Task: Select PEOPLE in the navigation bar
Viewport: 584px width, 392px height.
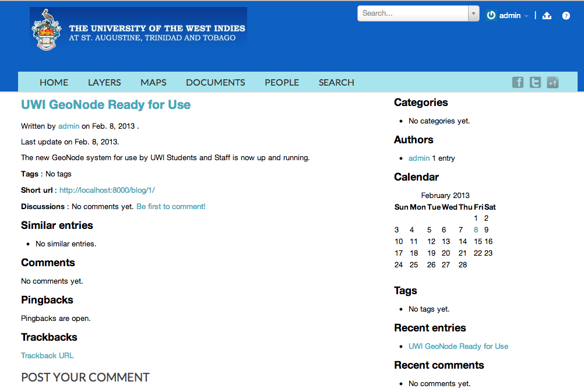Action: point(282,82)
